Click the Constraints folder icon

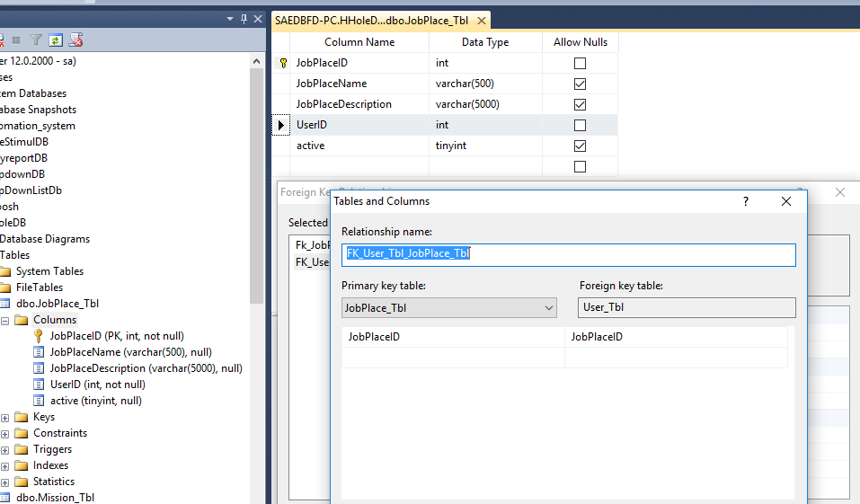click(x=22, y=433)
